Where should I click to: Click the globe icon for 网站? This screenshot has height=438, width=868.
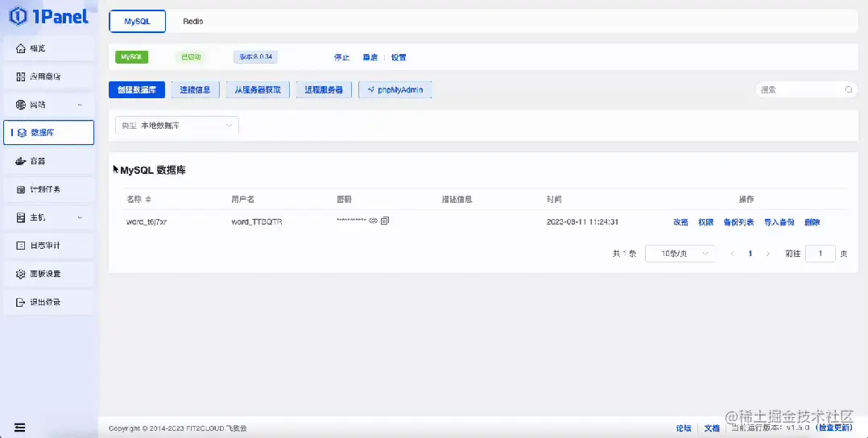21,105
